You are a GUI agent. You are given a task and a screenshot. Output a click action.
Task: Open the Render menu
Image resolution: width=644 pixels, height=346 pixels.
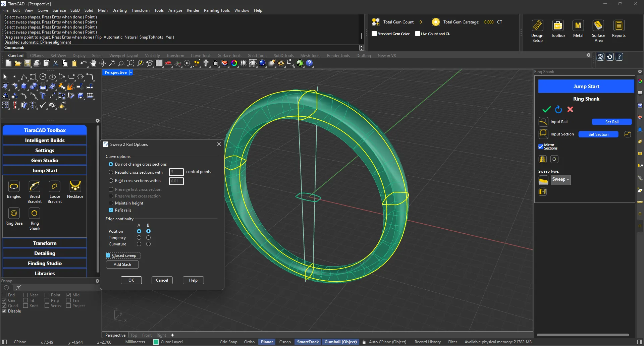tap(193, 10)
